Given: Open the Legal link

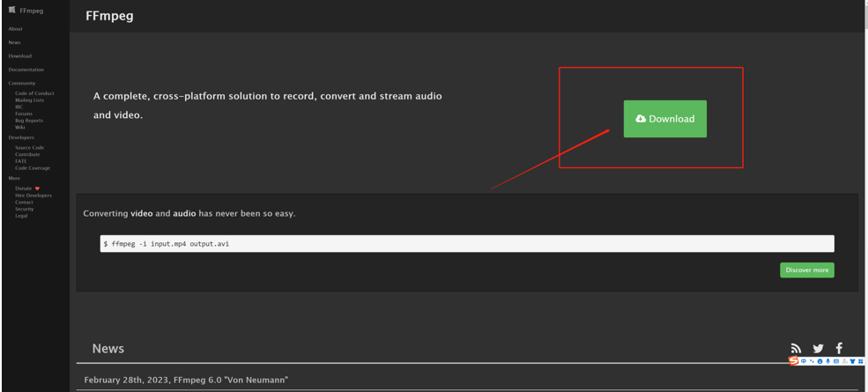Looking at the screenshot, I should coord(21,215).
